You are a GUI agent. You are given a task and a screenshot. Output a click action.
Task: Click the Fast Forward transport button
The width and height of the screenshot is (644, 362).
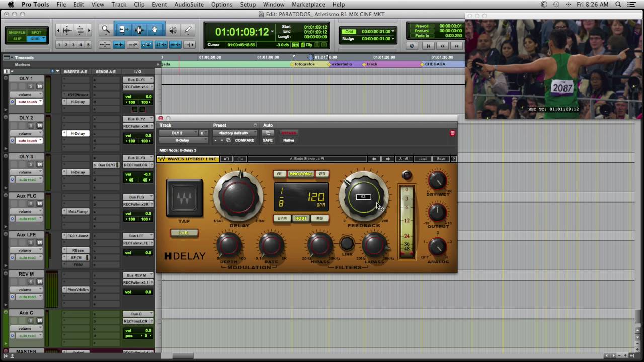(x=456, y=46)
